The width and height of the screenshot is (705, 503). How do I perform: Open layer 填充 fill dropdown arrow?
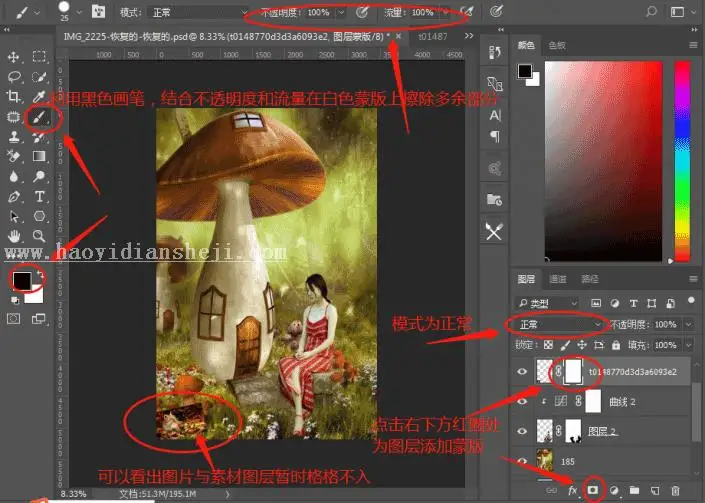688,345
